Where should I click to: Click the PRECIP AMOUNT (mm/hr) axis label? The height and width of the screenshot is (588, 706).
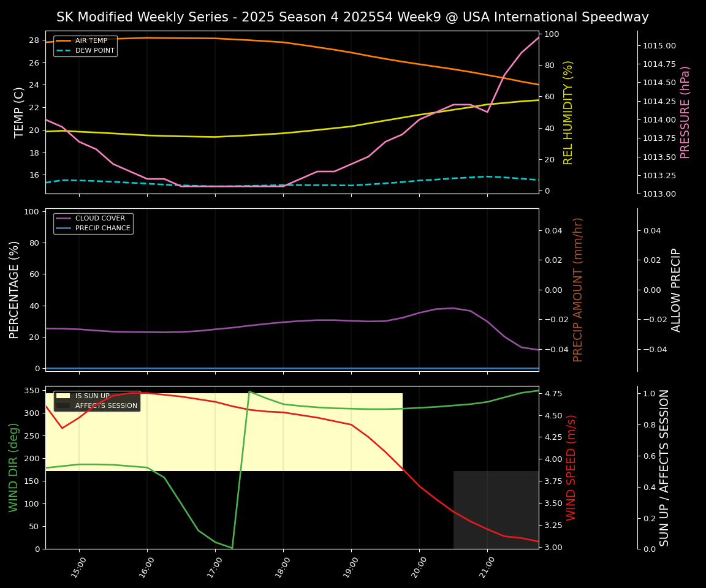[578, 289]
